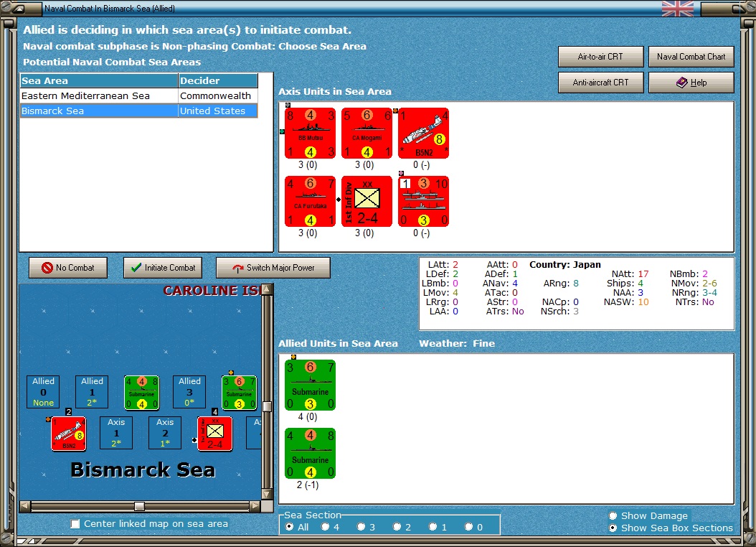
Task: Click Initiate Combat button
Action: pos(163,268)
